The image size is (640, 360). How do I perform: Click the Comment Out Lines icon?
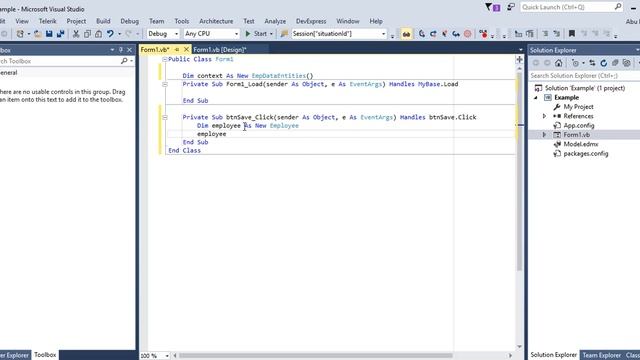[545, 34]
